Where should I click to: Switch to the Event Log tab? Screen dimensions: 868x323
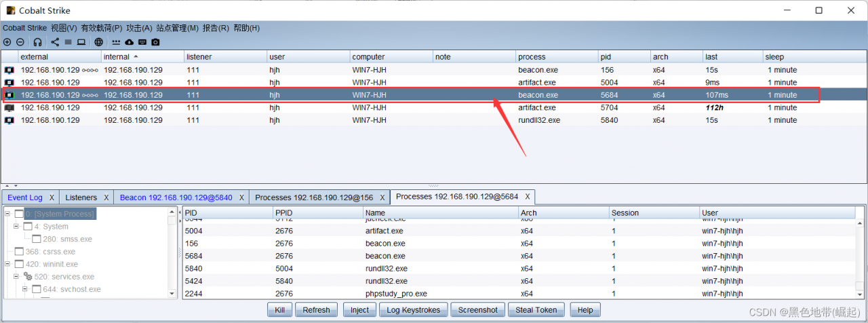click(x=25, y=197)
